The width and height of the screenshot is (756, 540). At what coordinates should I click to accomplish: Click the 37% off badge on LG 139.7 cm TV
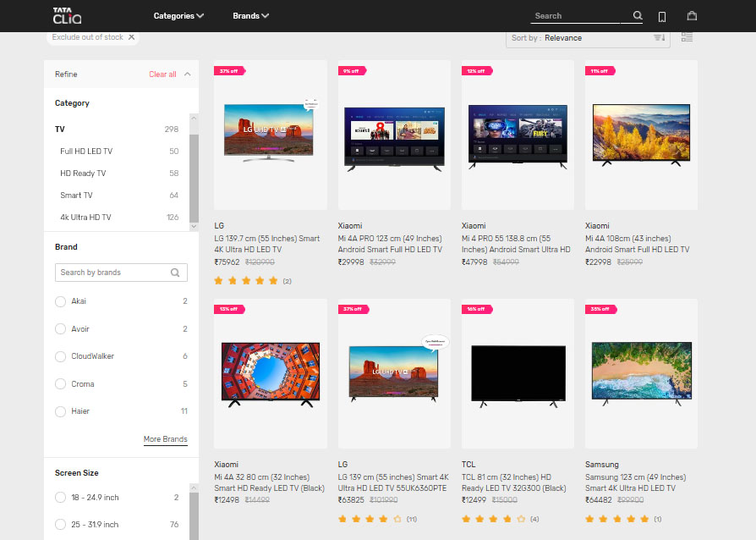click(x=229, y=71)
